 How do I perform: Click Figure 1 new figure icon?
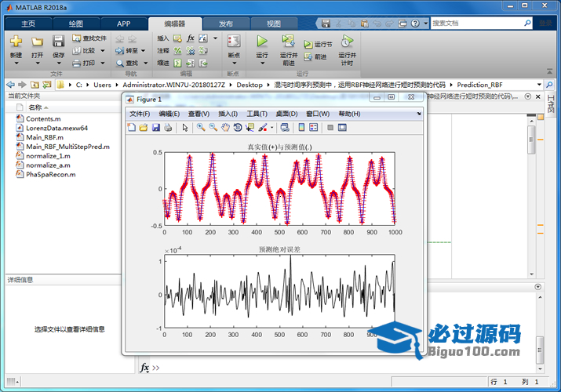pos(132,128)
